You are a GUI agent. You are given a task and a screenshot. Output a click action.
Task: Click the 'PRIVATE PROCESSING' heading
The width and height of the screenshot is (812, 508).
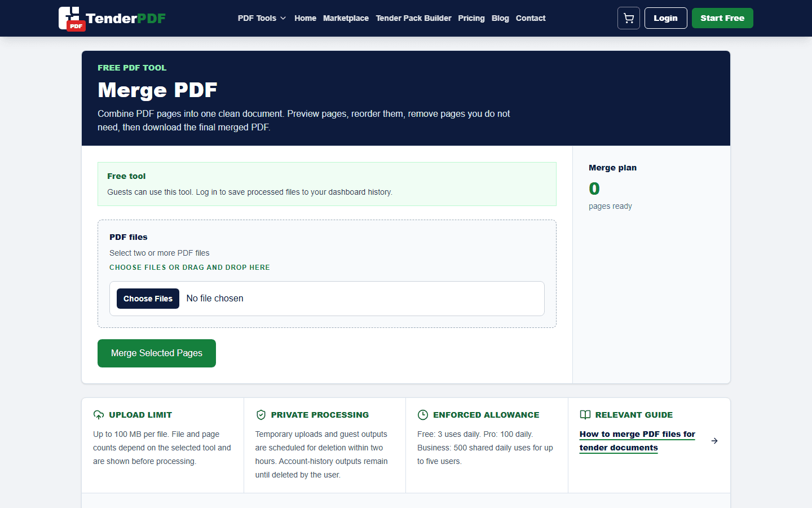click(320, 415)
